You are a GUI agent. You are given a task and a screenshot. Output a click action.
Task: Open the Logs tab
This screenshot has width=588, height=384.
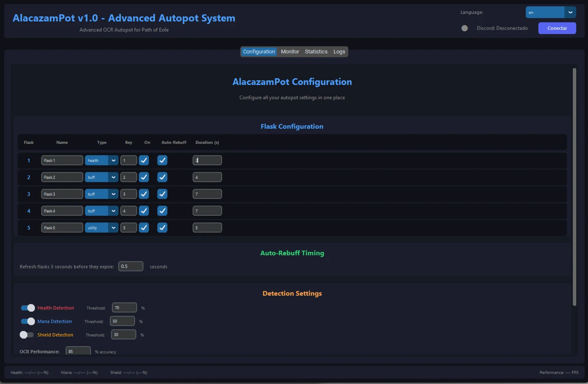coord(339,52)
